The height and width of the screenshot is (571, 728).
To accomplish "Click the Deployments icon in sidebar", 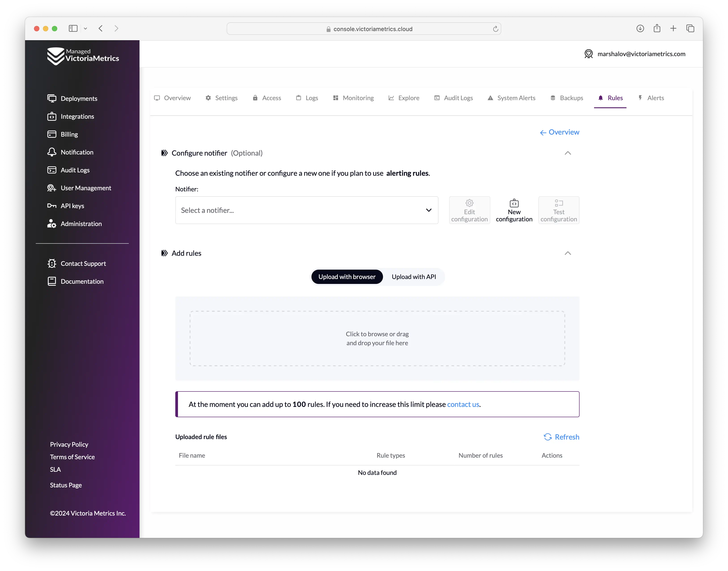I will [x=52, y=98].
